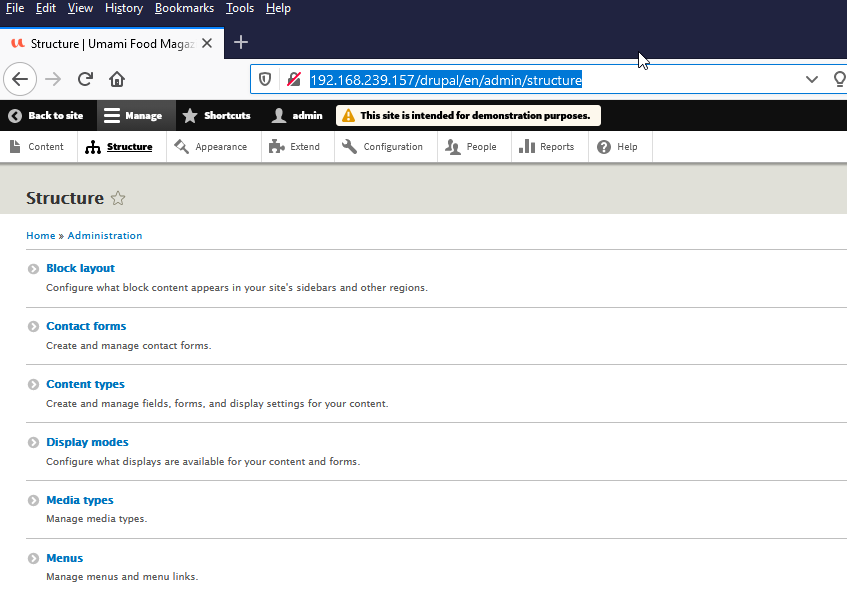
Task: Click the tracking protection shield icon
Action: pos(266,79)
